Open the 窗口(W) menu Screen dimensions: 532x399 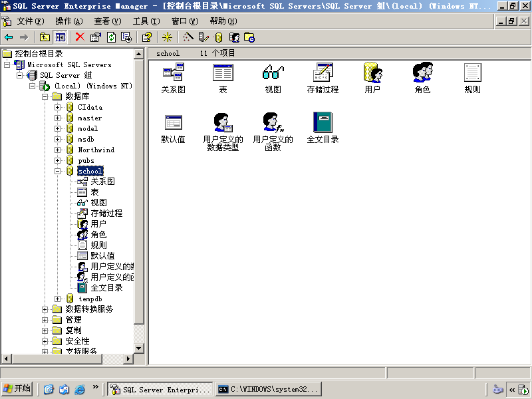185,21
